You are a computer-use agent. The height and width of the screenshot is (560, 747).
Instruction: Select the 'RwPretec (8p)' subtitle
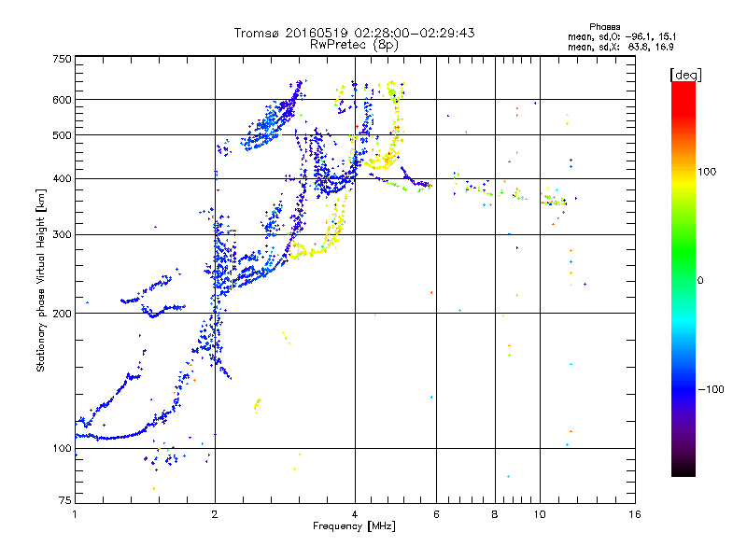click(354, 45)
